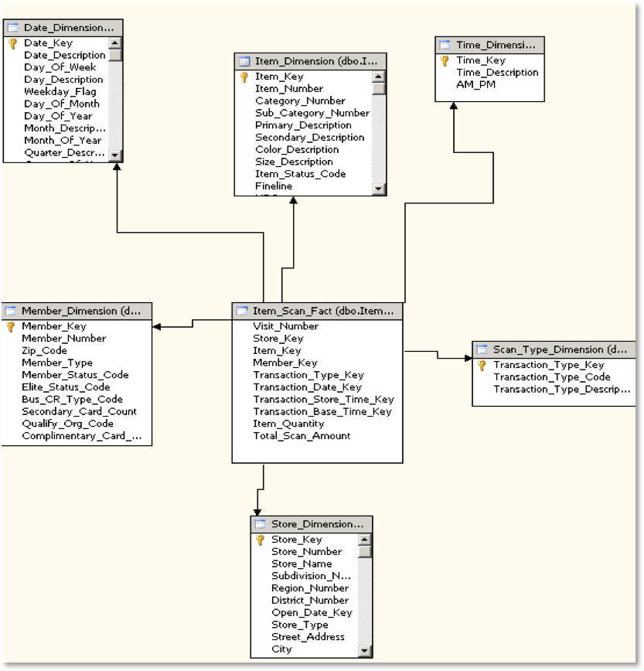Viewport: 644px width, 671px height.
Task: Click the table icon on Date_Dimension header
Action: click(14, 27)
